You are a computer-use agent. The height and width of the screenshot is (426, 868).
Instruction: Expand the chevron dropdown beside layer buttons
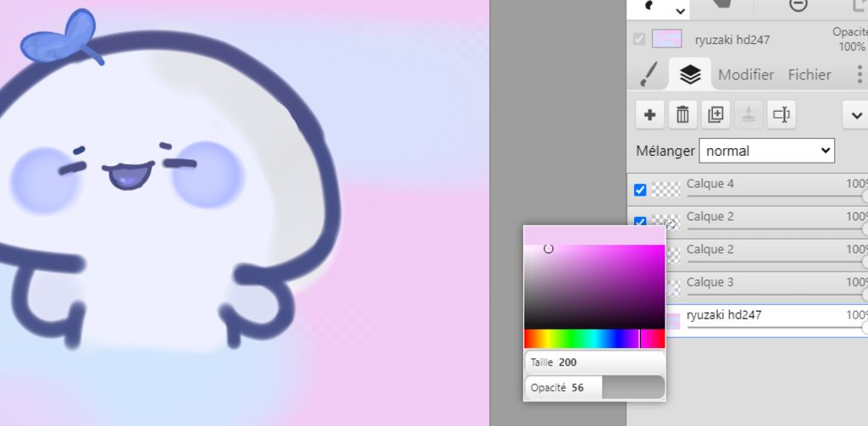coord(856,115)
